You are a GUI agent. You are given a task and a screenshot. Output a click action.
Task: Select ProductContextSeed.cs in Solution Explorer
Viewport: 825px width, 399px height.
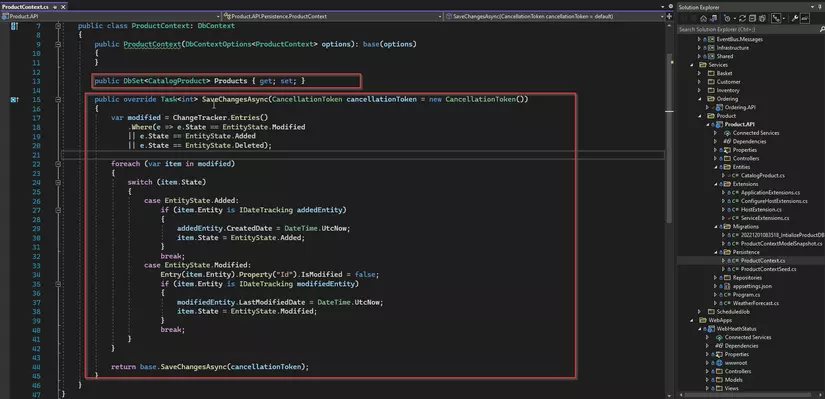pos(768,269)
